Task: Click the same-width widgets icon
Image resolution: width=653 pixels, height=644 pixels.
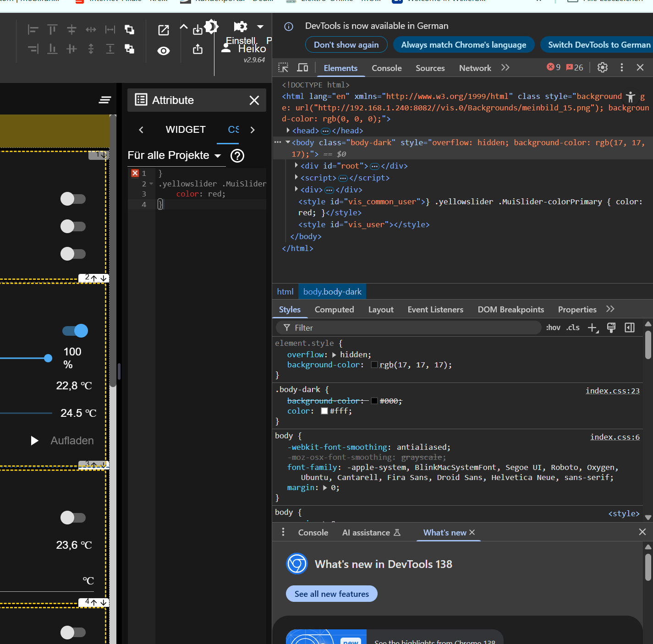Action: click(x=110, y=30)
